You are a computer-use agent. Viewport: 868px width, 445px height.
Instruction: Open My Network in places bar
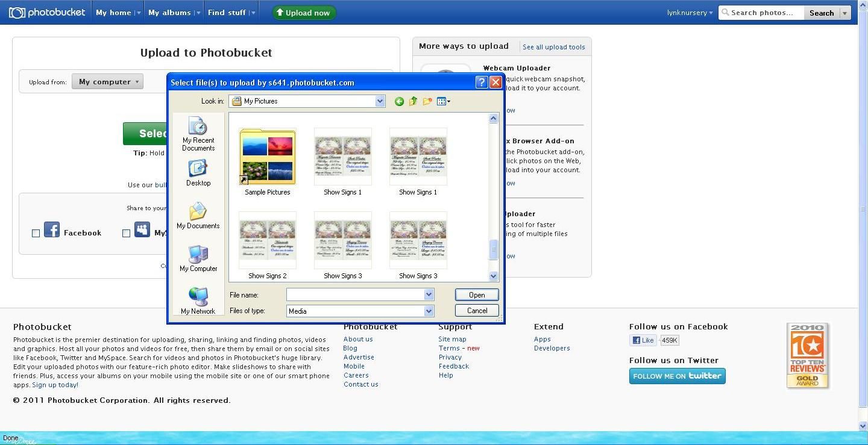point(198,301)
